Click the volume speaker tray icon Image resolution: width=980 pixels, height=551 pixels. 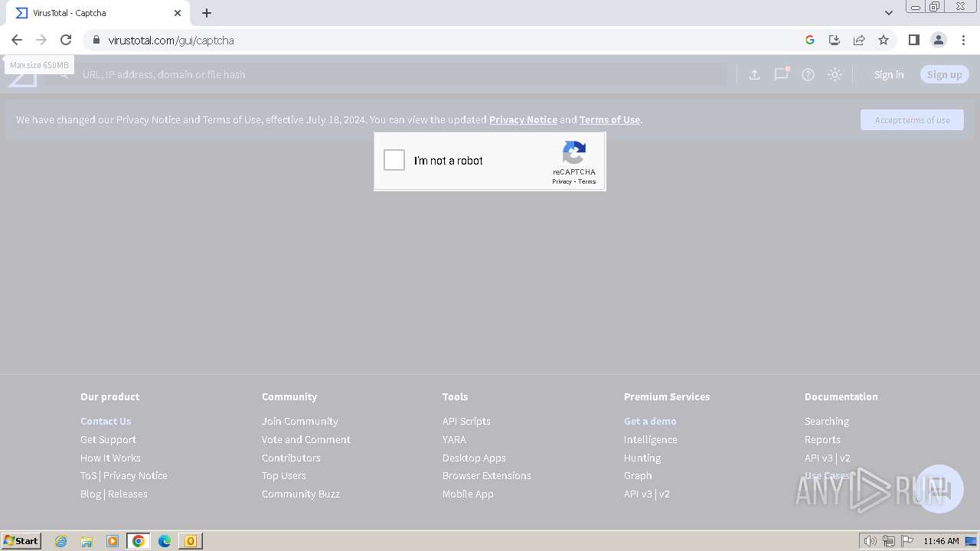[x=870, y=541]
